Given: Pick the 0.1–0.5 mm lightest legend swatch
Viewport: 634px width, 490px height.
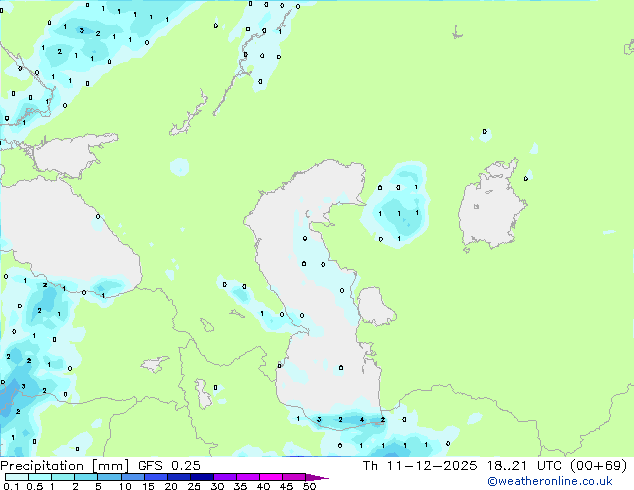Looking at the screenshot, I should [17, 477].
